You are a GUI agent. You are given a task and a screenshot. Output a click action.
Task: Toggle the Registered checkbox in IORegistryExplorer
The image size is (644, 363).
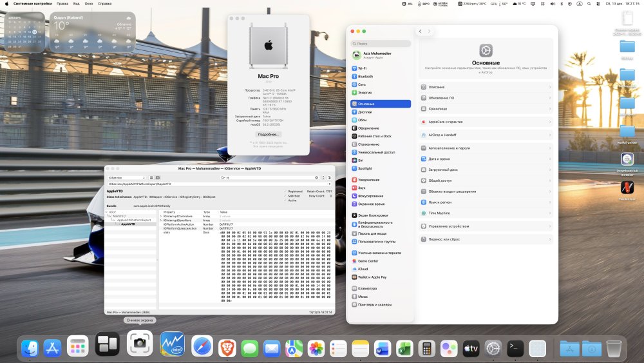pyautogui.click(x=285, y=191)
